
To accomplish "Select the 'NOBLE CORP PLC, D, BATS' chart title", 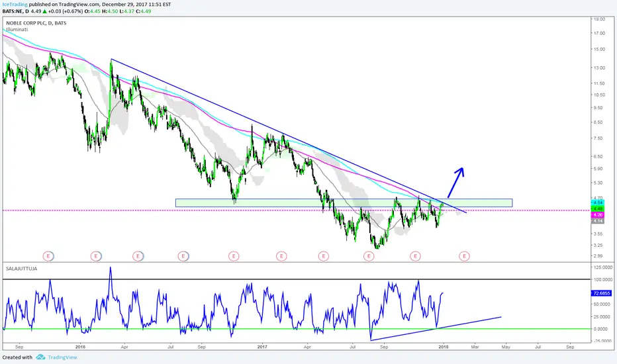I will tap(36, 23).
